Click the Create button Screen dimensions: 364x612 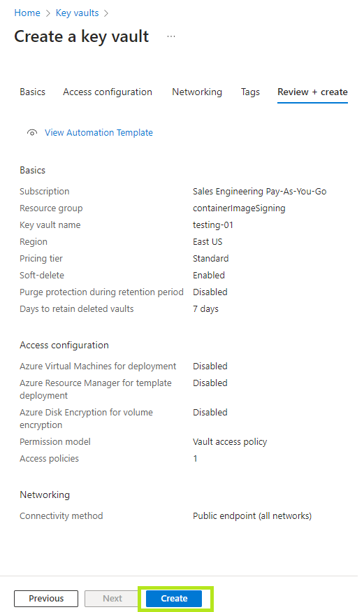174,598
